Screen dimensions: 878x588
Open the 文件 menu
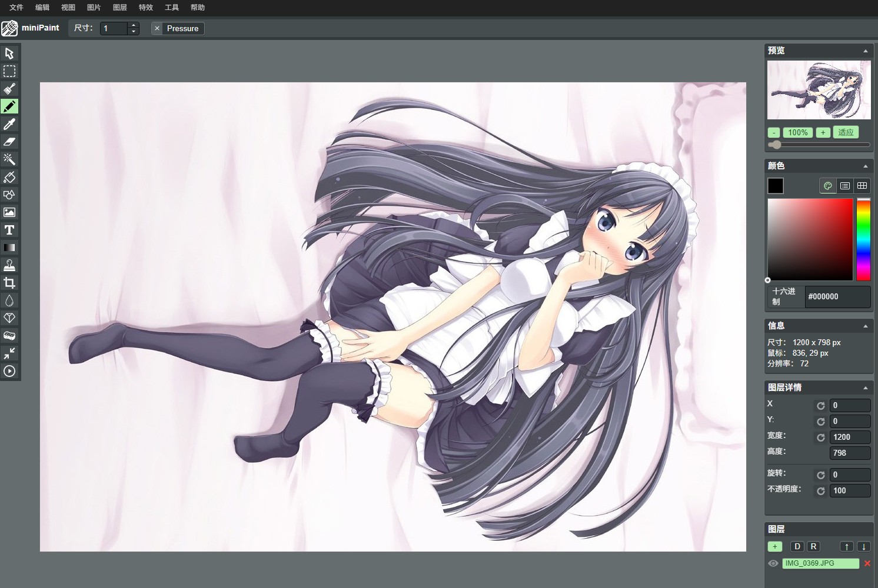[16, 8]
